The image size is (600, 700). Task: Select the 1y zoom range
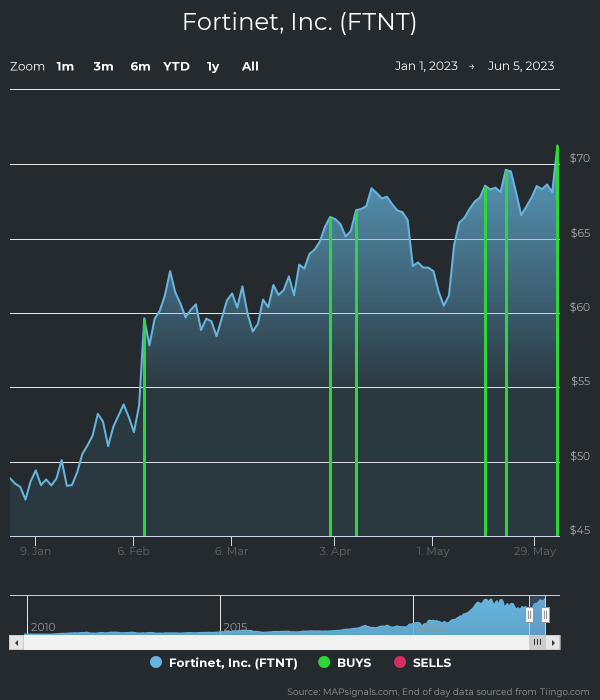click(x=213, y=66)
